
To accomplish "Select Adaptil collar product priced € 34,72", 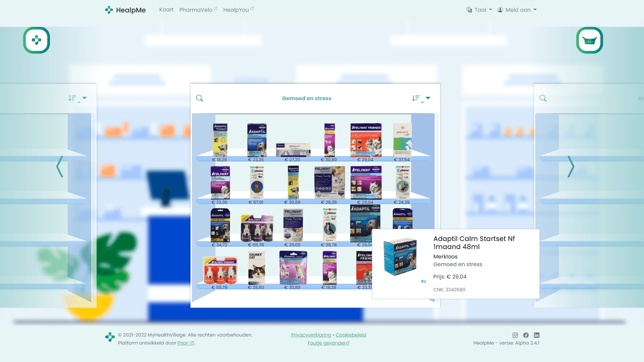I will coord(220,225).
